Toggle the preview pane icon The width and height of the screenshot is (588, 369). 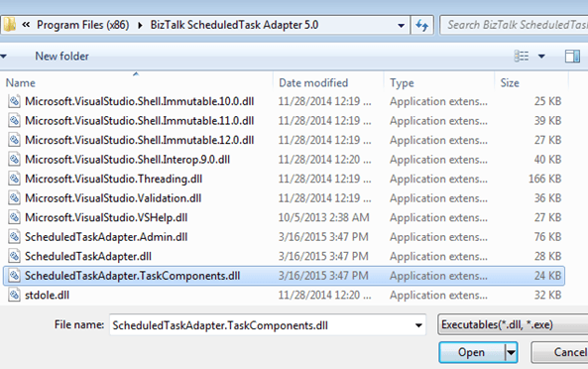[x=572, y=57]
